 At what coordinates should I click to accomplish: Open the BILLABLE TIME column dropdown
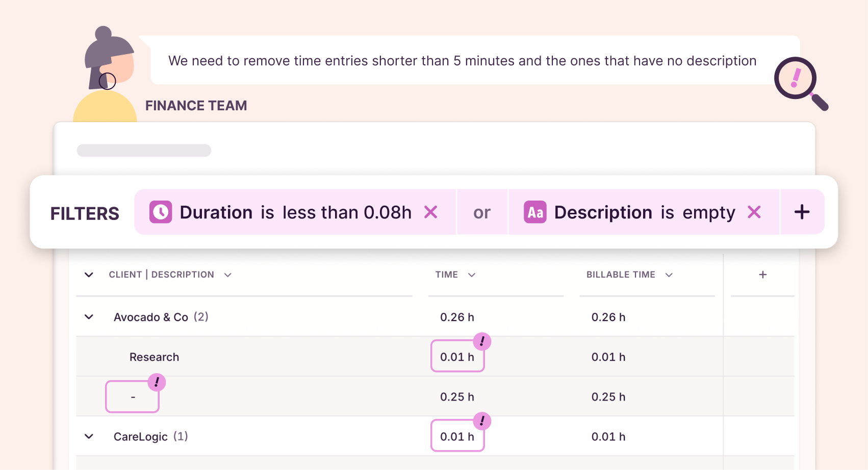pyautogui.click(x=669, y=275)
